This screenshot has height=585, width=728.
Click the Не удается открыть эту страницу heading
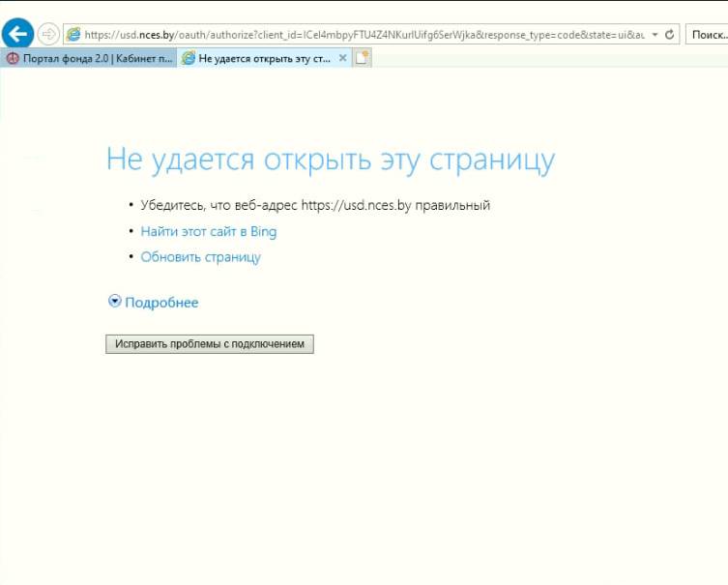(331, 161)
